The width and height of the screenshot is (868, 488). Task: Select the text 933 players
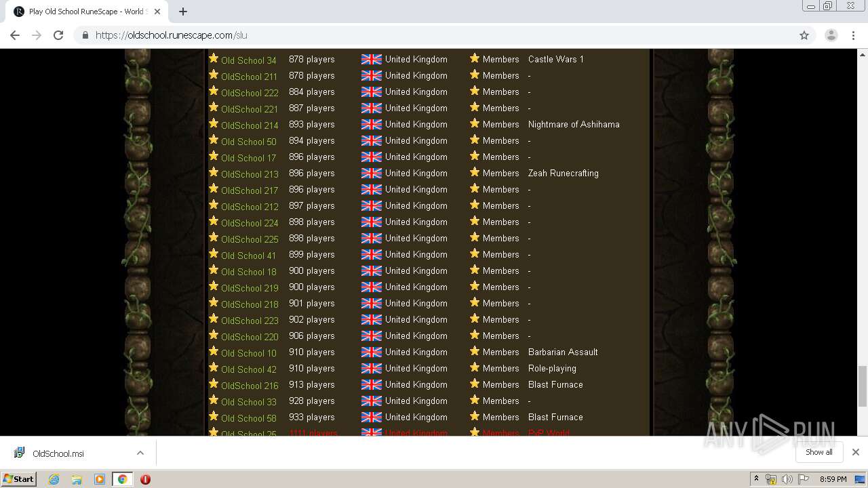pyautogui.click(x=311, y=417)
